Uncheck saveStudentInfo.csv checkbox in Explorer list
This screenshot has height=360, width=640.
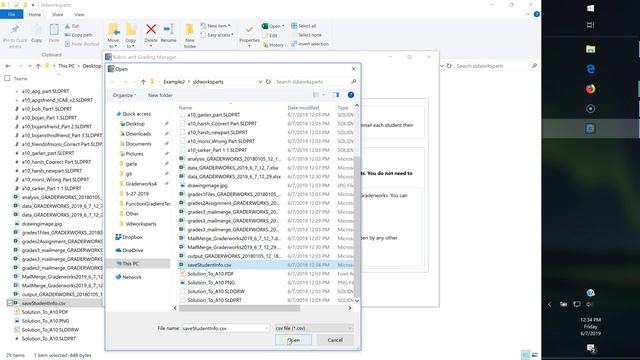coord(10,303)
